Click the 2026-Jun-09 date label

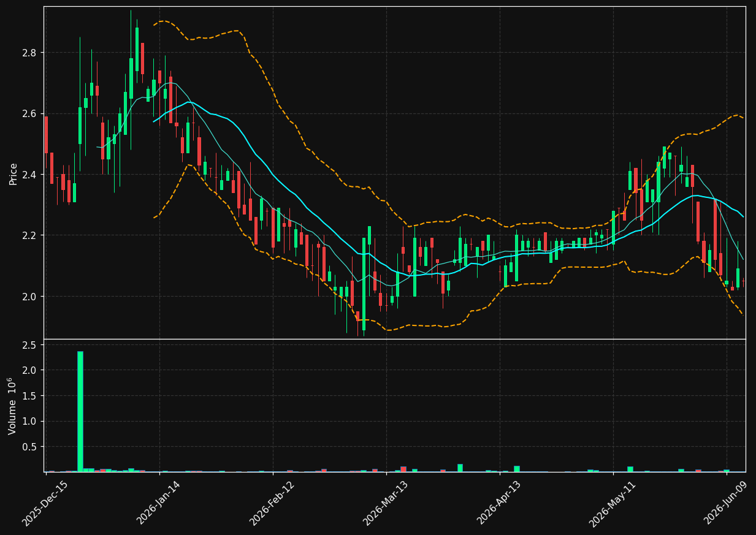[x=726, y=503]
